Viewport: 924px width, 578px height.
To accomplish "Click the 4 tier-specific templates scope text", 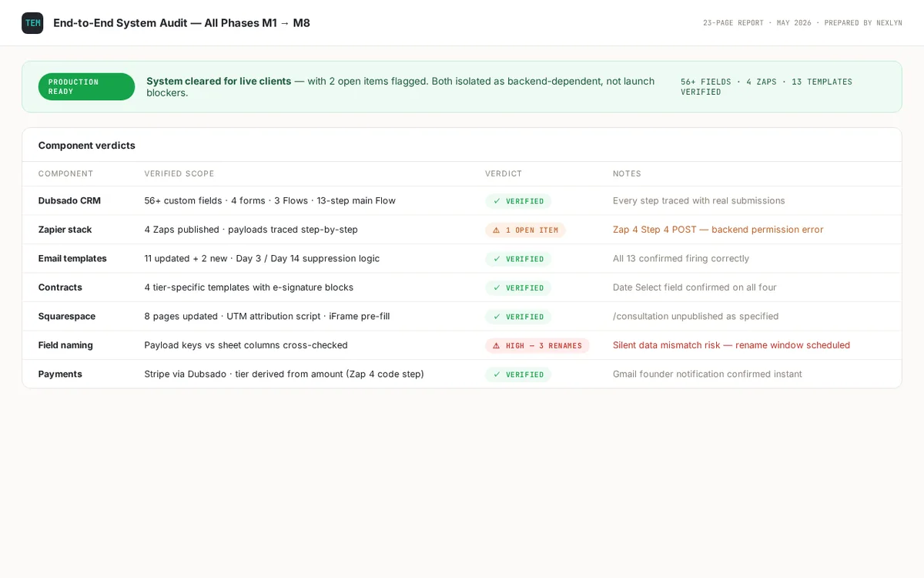I will 249,287.
